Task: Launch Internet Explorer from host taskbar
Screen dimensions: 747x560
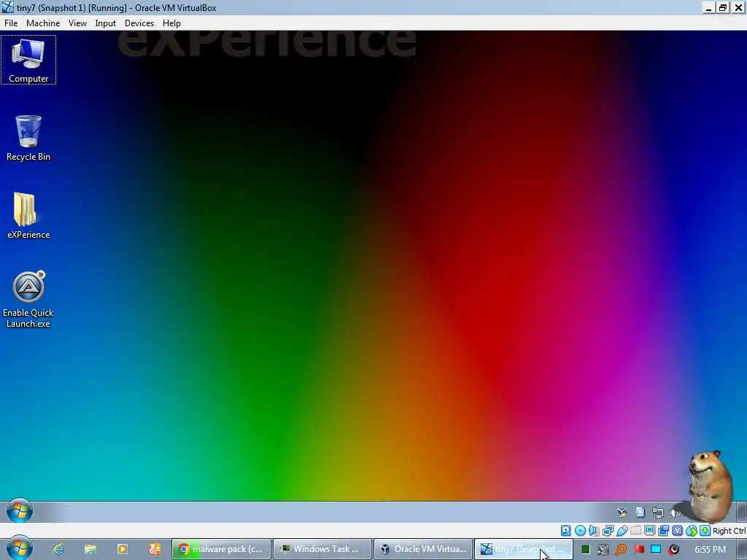Action: tap(58, 549)
